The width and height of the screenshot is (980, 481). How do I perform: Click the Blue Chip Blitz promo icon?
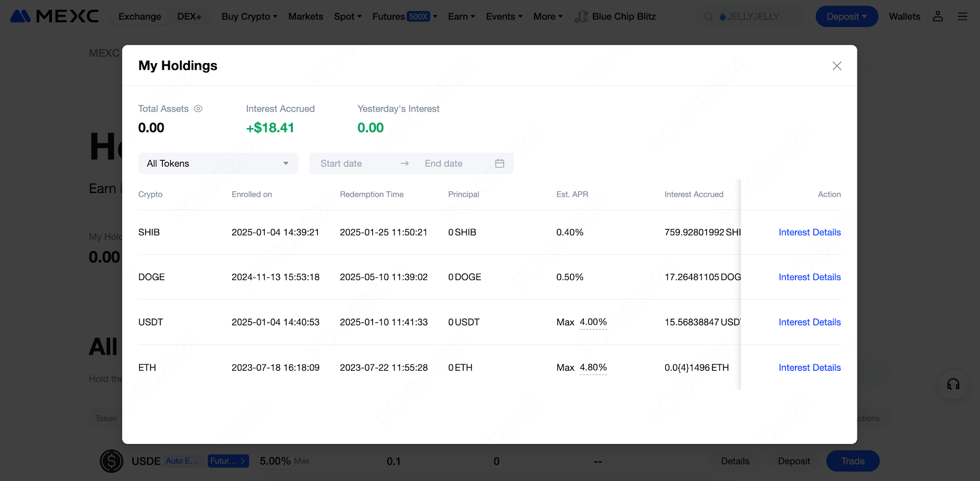581,17
